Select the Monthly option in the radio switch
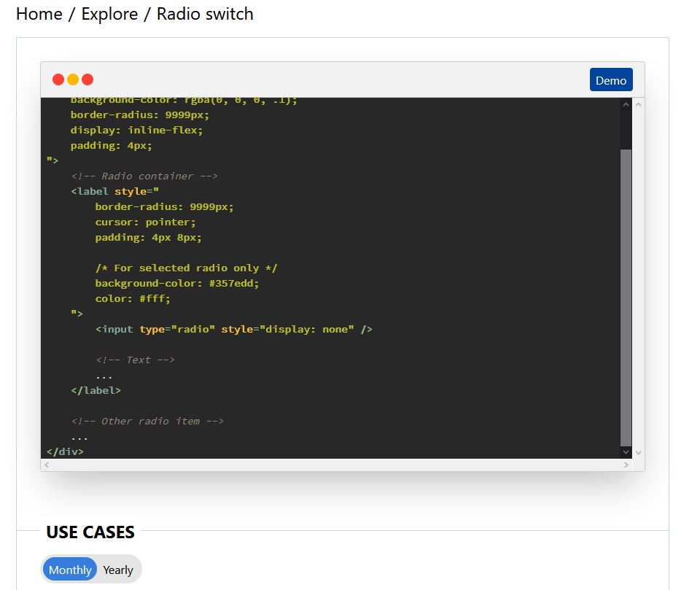This screenshot has height=590, width=700. tap(69, 570)
